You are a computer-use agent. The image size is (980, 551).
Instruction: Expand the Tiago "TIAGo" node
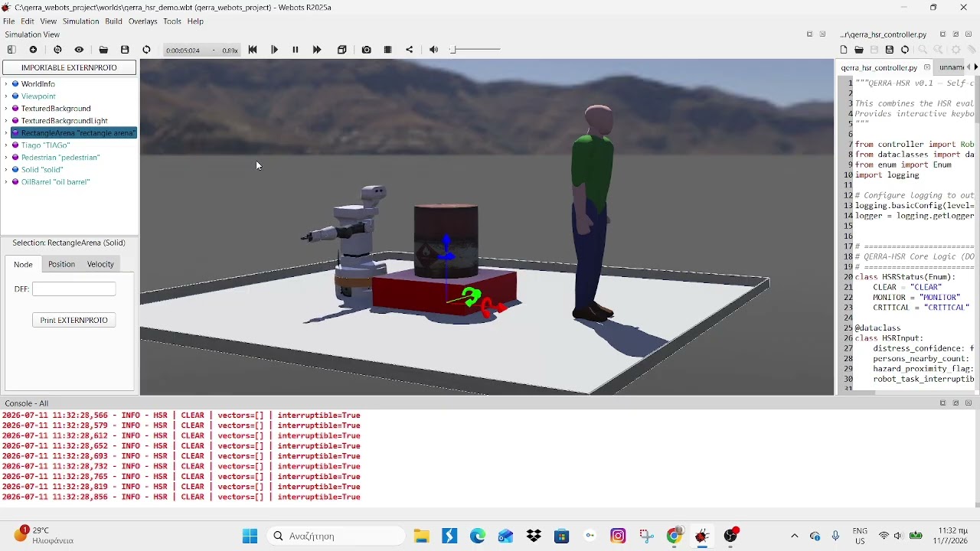point(6,145)
